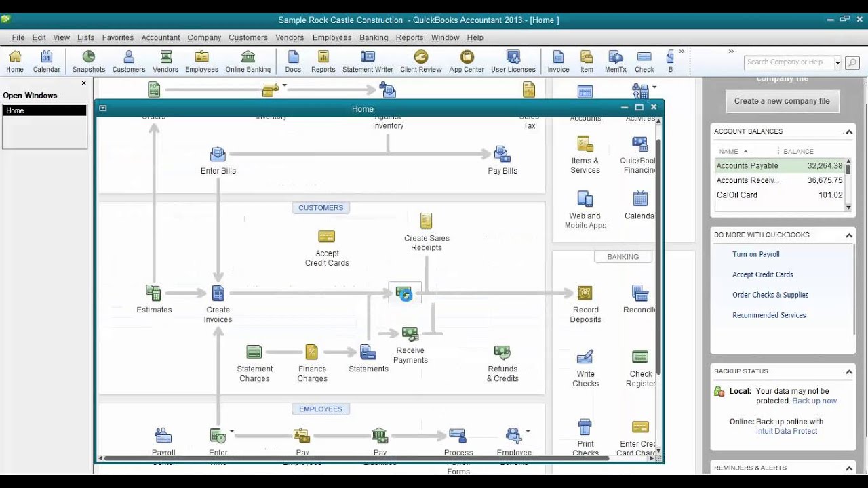Close the Open Windows panel
The image size is (868, 488).
[x=84, y=83]
